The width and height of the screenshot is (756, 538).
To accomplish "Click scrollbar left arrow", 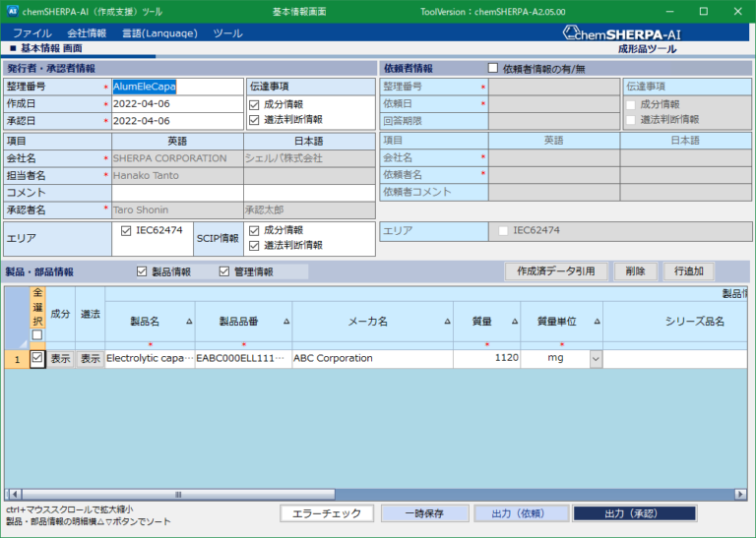I will (x=15, y=494).
